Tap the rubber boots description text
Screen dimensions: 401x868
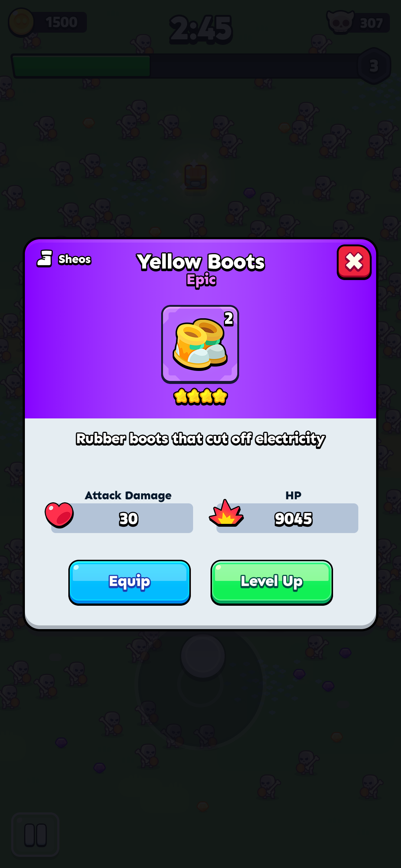coord(200,439)
